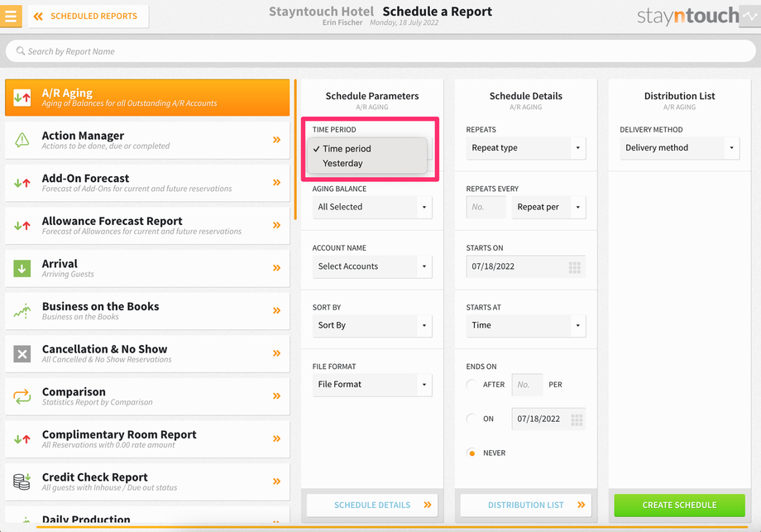
Task: Click the Repeats Every 'No.' field
Action: [486, 208]
